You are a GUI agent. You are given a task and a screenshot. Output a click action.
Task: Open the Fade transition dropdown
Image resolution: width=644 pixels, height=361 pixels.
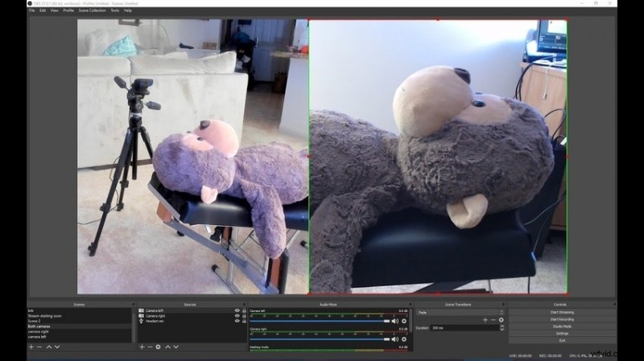click(460, 312)
